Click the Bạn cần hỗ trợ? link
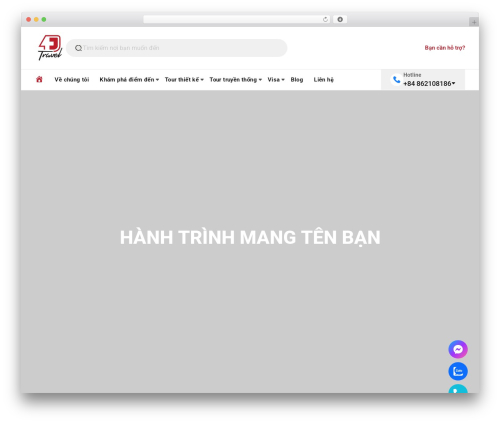The height and width of the screenshot is (423, 500). pos(445,48)
